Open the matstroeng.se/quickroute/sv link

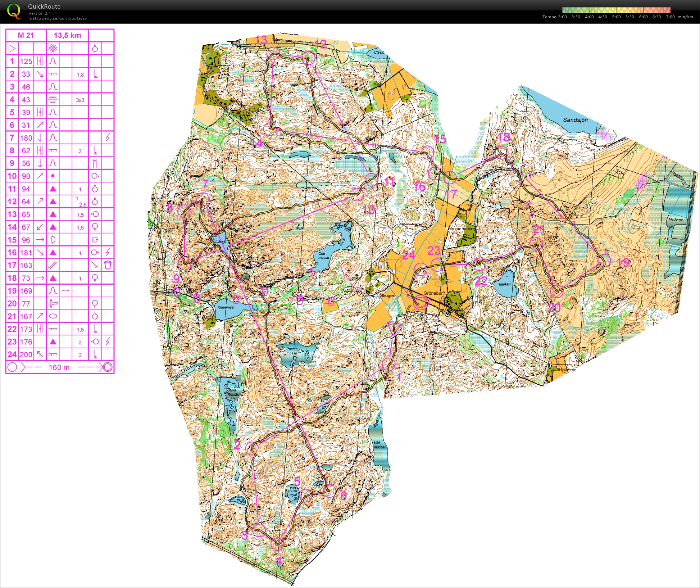coord(58,18)
